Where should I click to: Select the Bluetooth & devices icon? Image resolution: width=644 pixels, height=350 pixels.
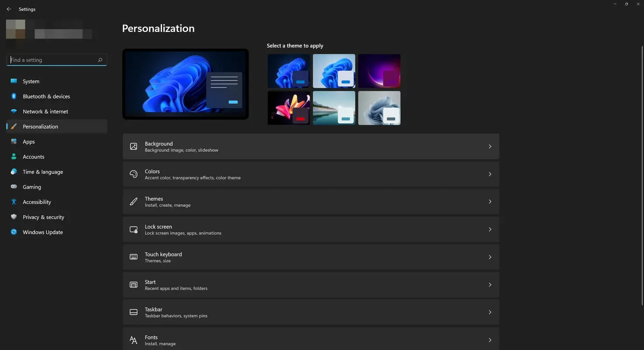pos(14,96)
